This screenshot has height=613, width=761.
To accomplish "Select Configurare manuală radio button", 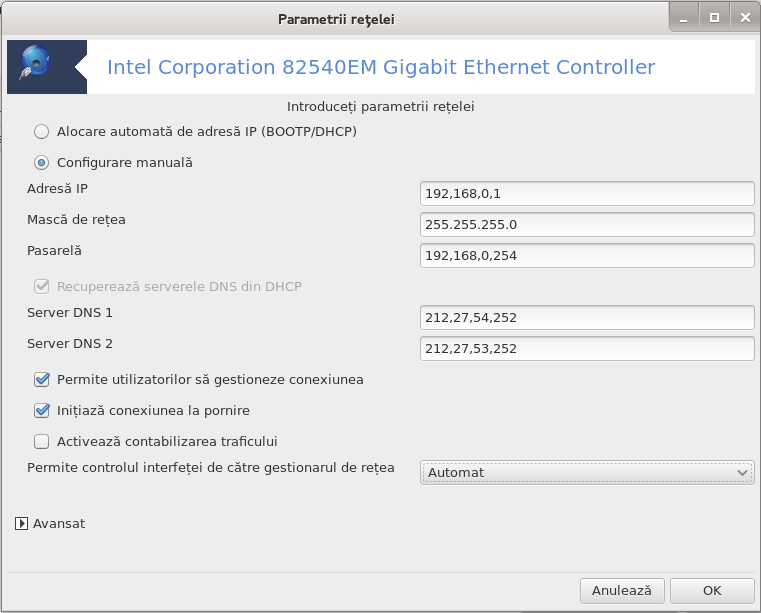I will [41, 163].
